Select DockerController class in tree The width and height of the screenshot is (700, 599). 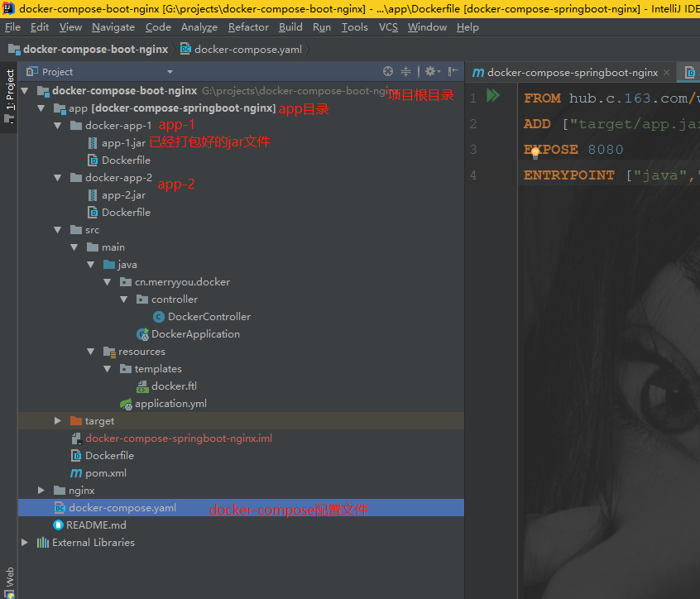(209, 317)
